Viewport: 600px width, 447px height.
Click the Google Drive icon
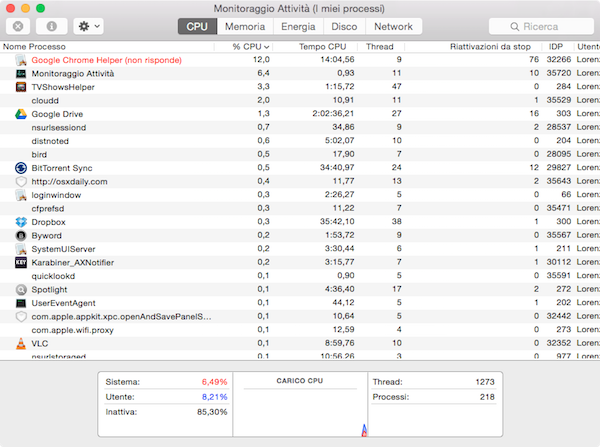[21, 114]
